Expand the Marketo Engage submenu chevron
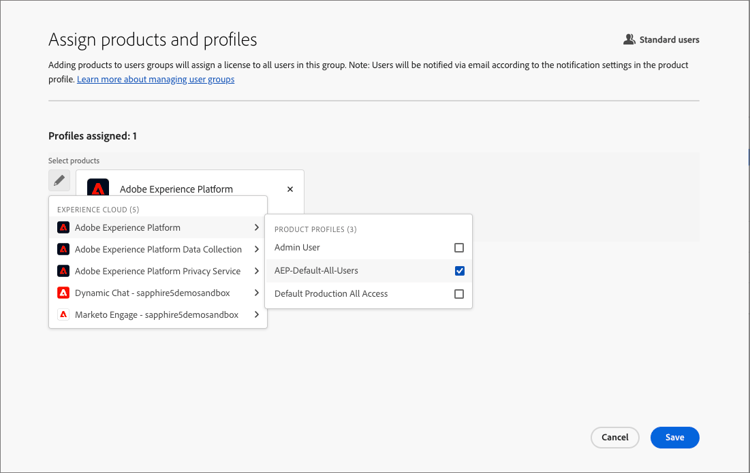Viewport: 750px width, 473px height. (x=257, y=315)
